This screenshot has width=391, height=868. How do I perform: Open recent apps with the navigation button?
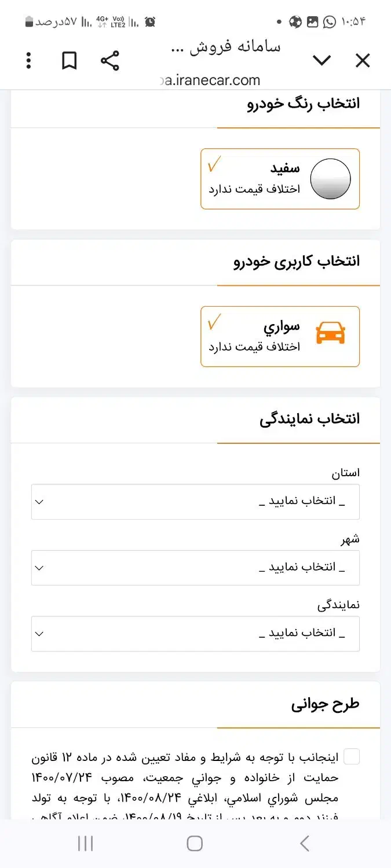85,843
